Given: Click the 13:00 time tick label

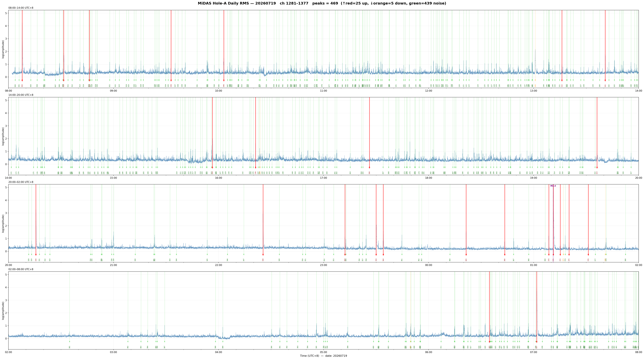Looking at the screenshot, I should pyautogui.click(x=534, y=91).
